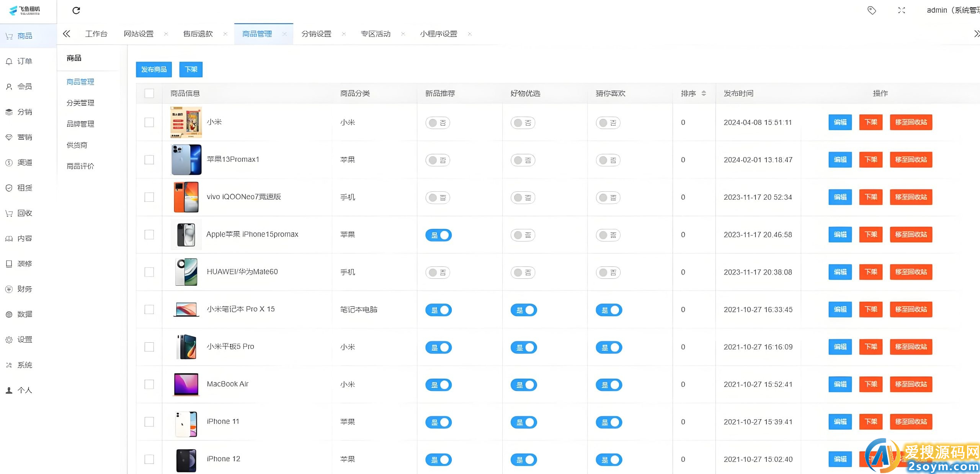
Task: Open the 小米笔记本 Pro X 15 thumbnail
Action: point(186,309)
